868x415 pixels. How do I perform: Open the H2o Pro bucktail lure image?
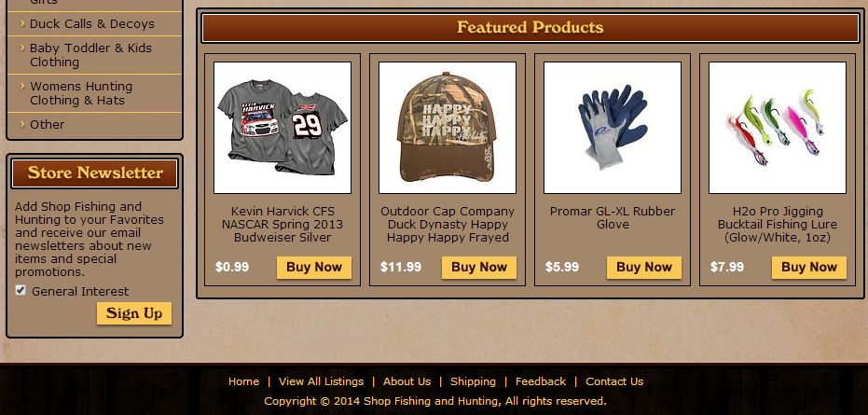pos(778,128)
